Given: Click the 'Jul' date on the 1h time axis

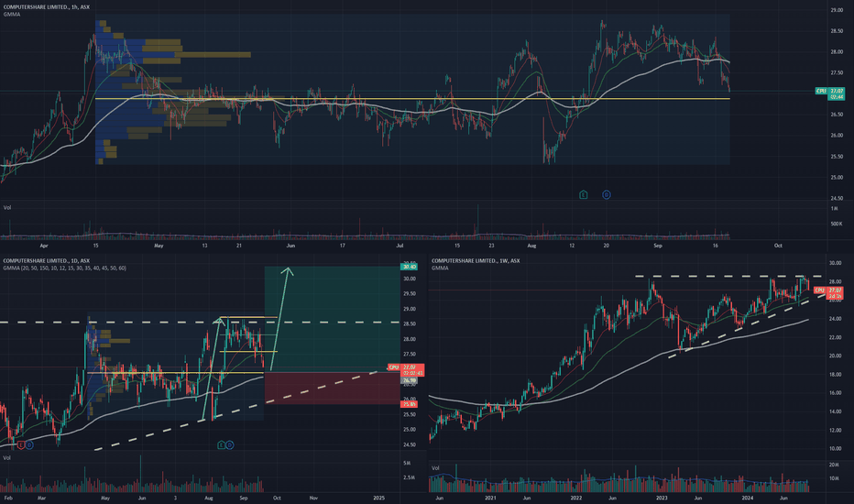Looking at the screenshot, I should tap(400, 246).
